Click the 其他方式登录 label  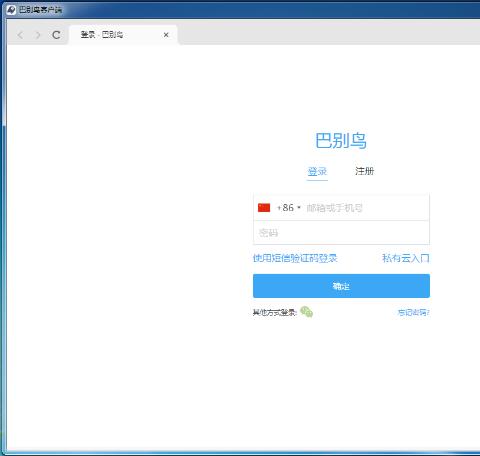pos(275,313)
